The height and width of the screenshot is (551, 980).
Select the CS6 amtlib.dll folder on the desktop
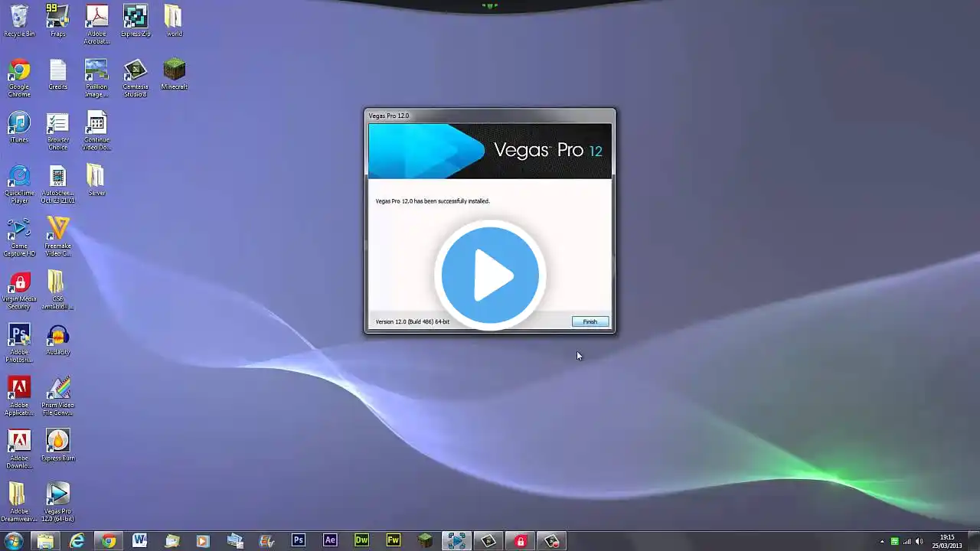click(58, 291)
